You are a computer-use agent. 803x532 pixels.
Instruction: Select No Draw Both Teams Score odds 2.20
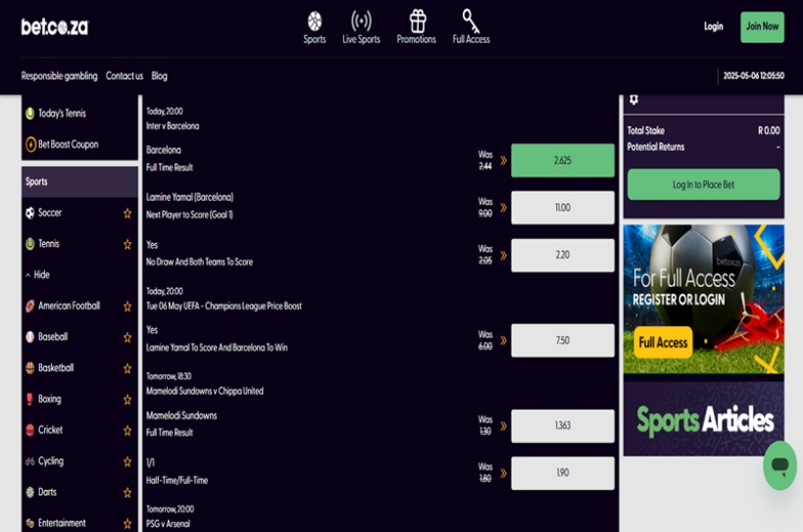[x=563, y=255]
